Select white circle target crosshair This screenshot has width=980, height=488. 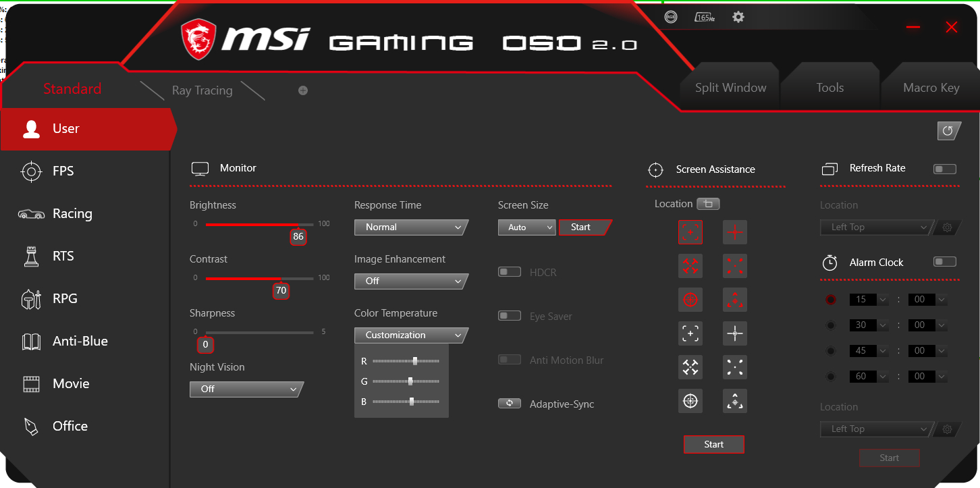tap(690, 401)
